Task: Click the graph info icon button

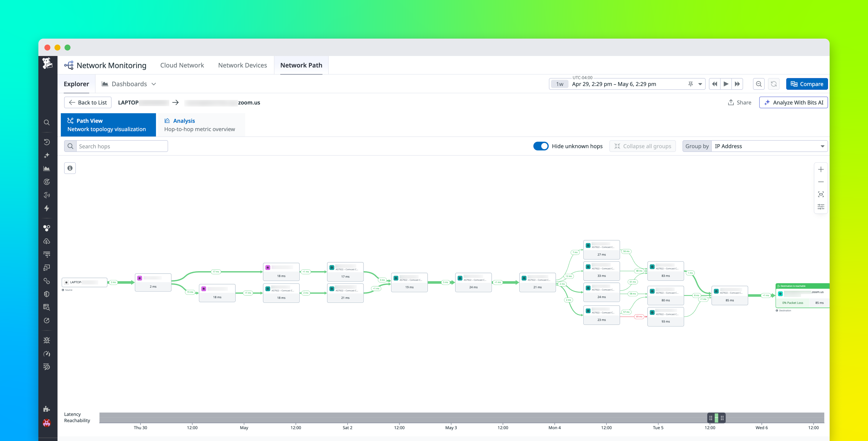Action: tap(70, 168)
